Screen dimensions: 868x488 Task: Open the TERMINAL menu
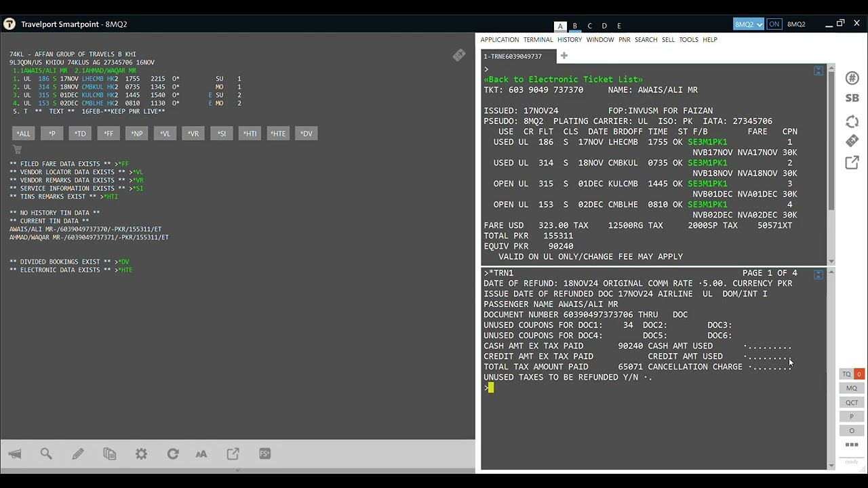538,40
